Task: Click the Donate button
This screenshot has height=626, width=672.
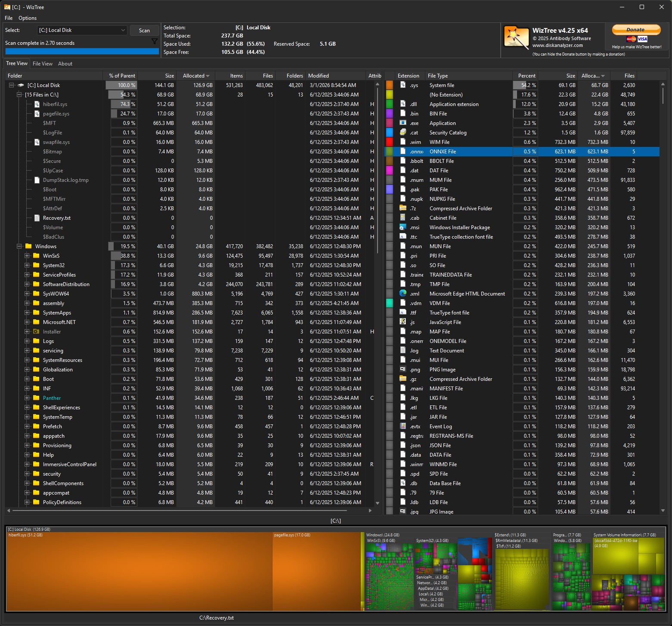Action: (636, 30)
